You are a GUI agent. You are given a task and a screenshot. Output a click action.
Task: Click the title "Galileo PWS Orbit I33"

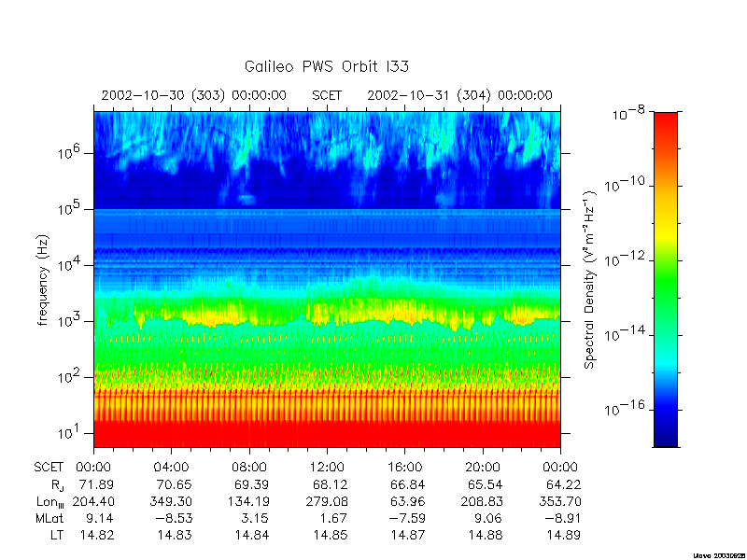326,66
